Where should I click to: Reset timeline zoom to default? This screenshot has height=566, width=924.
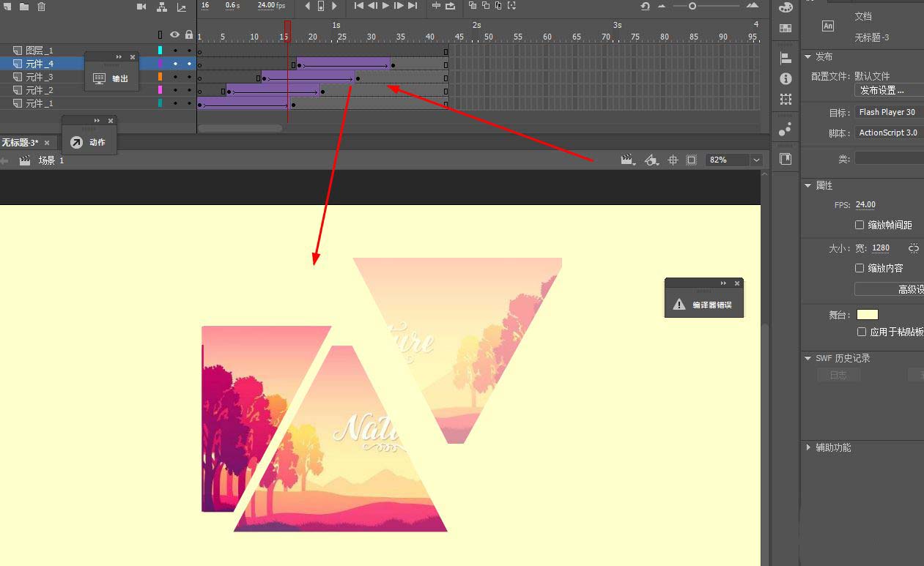[645, 6]
